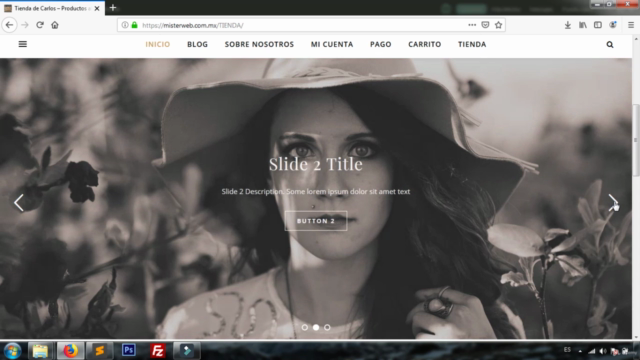The height and width of the screenshot is (360, 640).
Task: Save page to Pocket
Action: pyautogui.click(x=485, y=25)
